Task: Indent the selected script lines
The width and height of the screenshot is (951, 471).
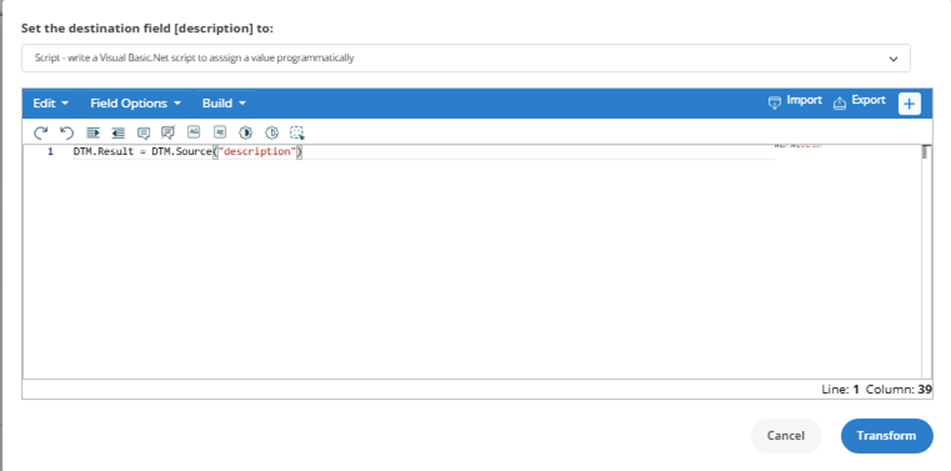Action: (x=93, y=133)
